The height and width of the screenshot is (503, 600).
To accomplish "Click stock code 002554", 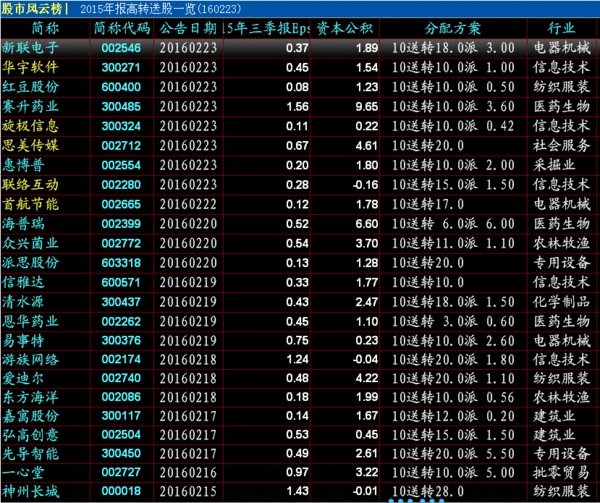I will [121, 165].
